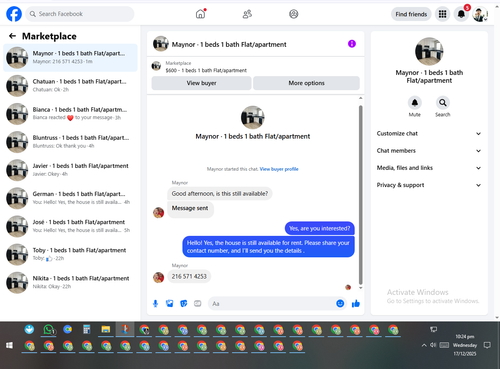500x369 pixels.
Task: Open the purple conversation info icon
Action: [352, 44]
